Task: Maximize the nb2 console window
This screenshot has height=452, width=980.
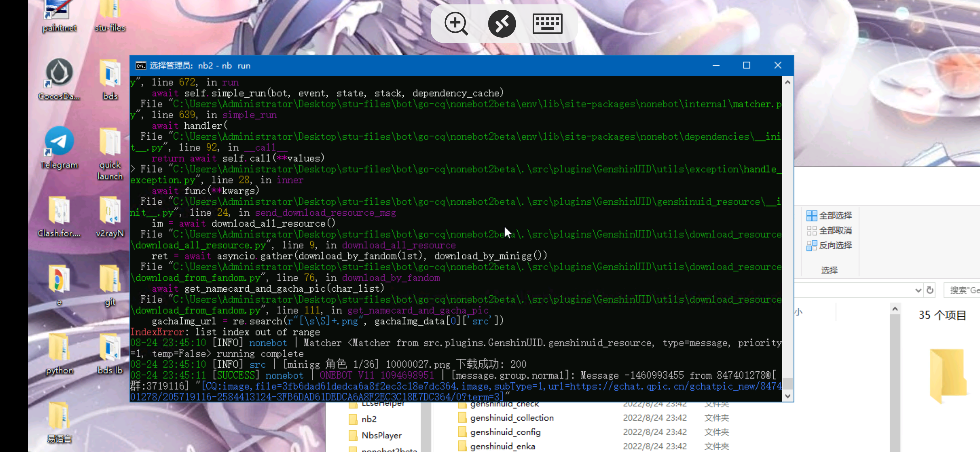Action: point(746,65)
